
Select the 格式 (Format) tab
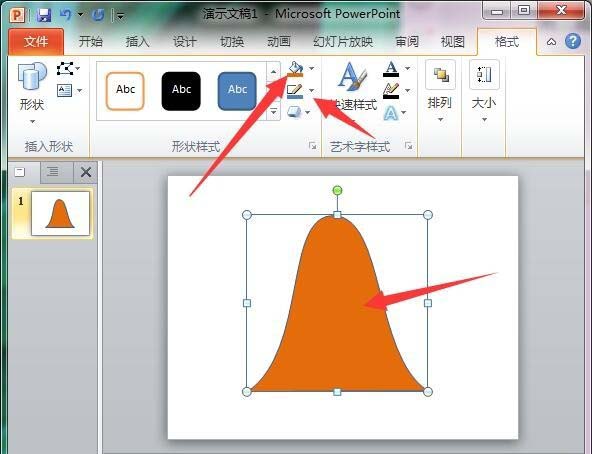(x=507, y=42)
